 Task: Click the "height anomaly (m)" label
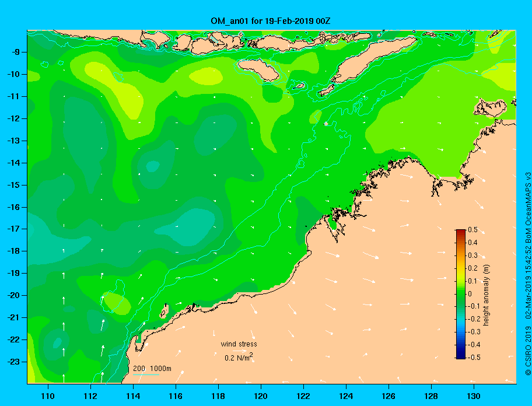tap(487, 294)
